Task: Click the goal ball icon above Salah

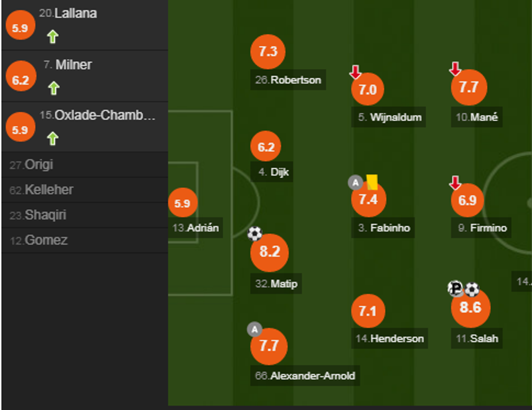Action: [x=472, y=290]
